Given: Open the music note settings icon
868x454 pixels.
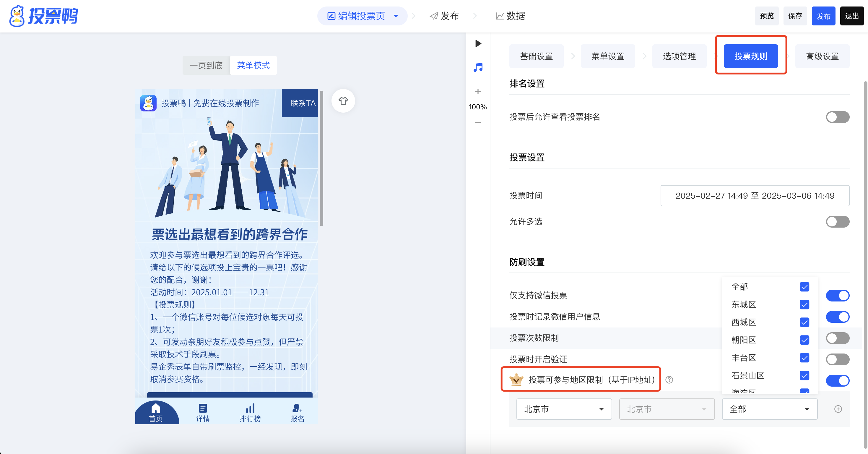Looking at the screenshot, I should [x=478, y=67].
